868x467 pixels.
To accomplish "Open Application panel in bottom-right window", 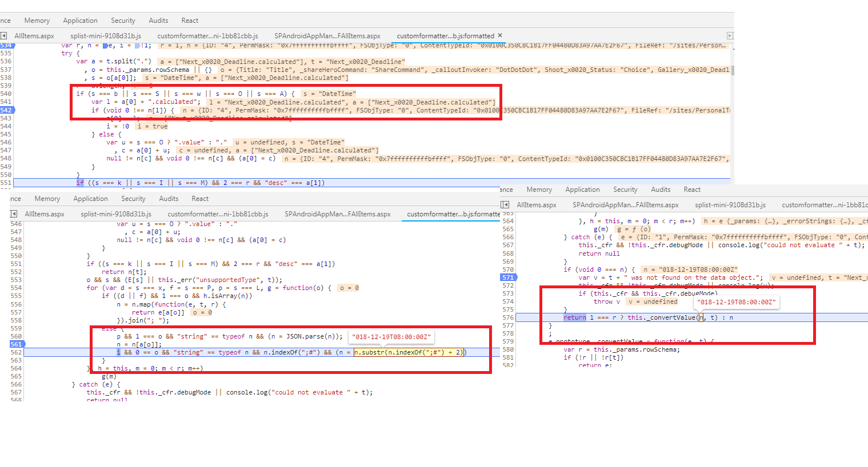I will (582, 190).
